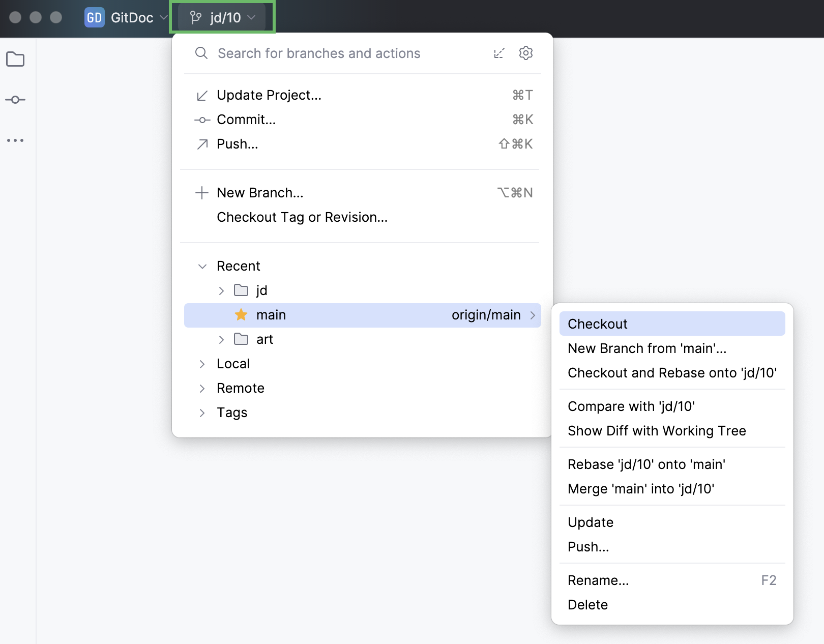Open the More Tool Windows ellipsis icon
The image size is (824, 644).
point(16,140)
